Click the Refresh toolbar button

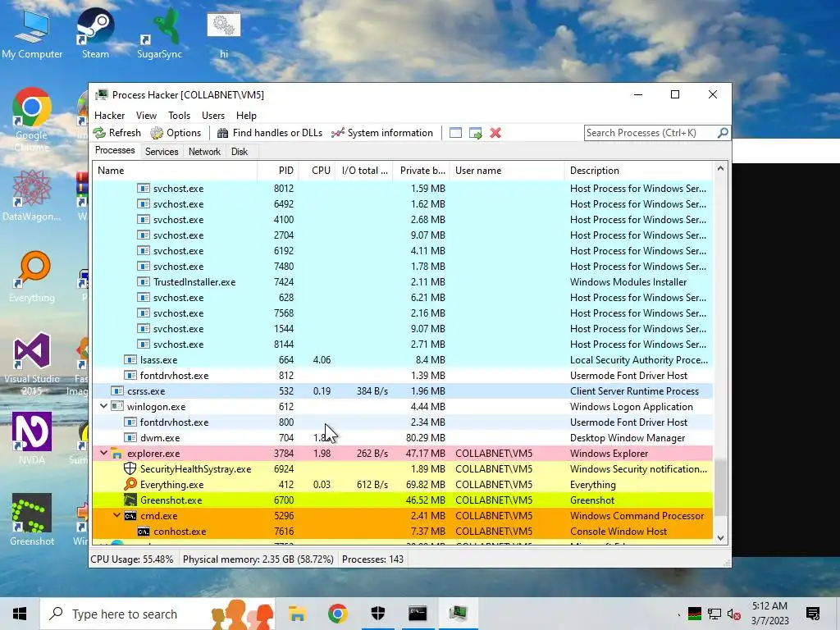[116, 133]
